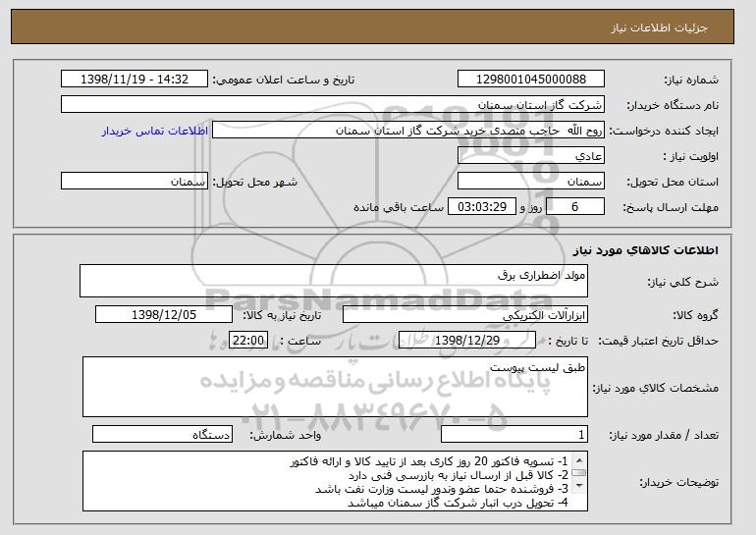Click the label تاریخ نیاز به کالا

pos(282,315)
